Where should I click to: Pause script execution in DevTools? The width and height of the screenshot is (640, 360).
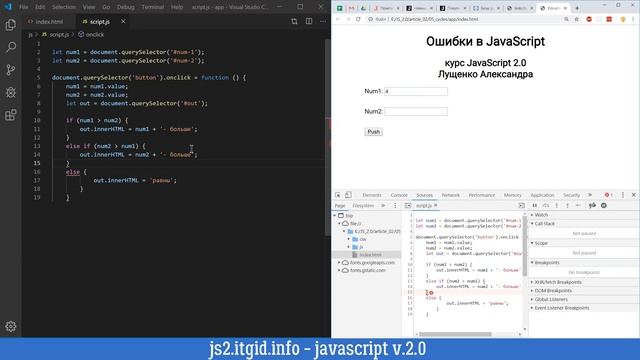(535, 206)
